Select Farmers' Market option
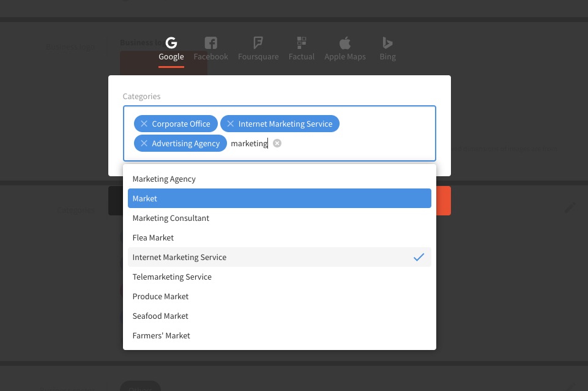This screenshot has height=391, width=588. coord(280,335)
